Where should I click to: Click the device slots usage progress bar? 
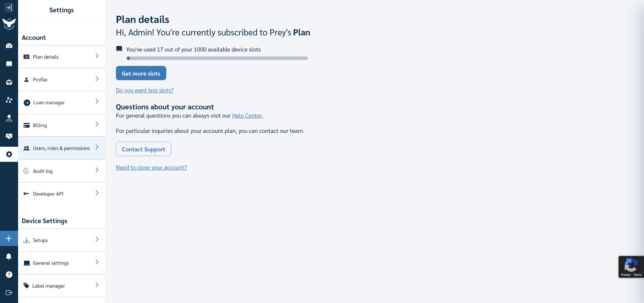point(217,58)
